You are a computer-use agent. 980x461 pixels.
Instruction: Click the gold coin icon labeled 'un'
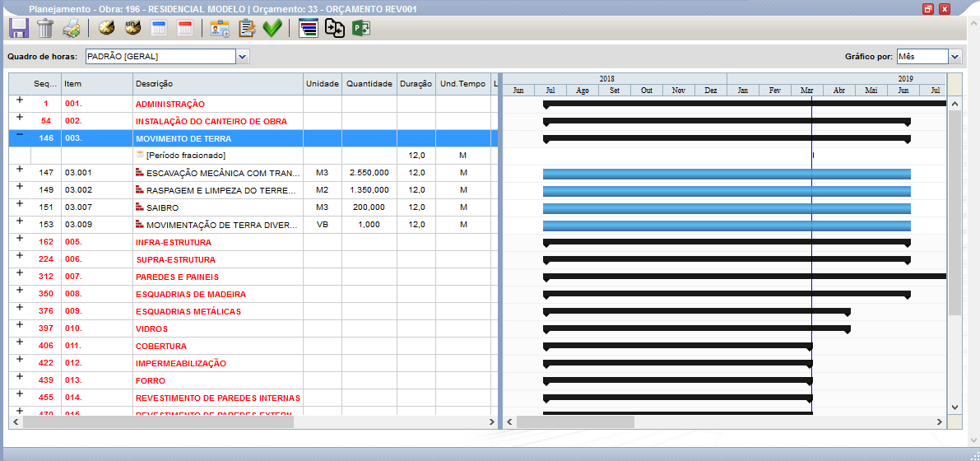coord(134,28)
